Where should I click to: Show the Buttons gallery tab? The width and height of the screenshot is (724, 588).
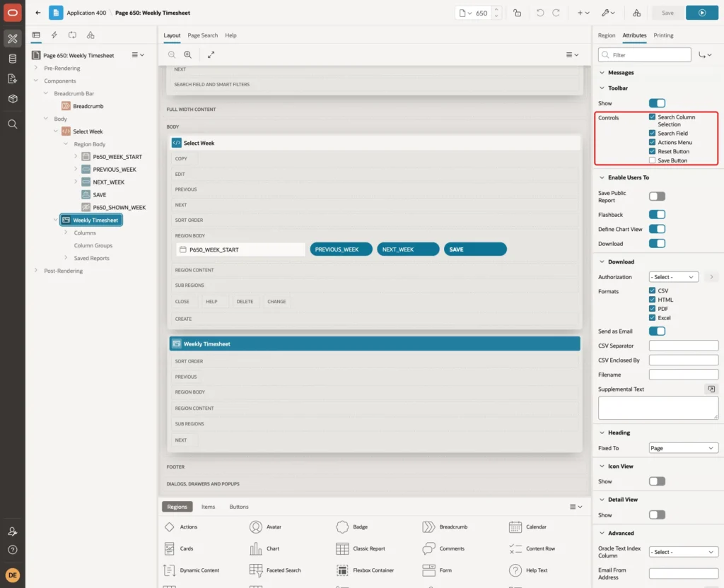coord(239,507)
